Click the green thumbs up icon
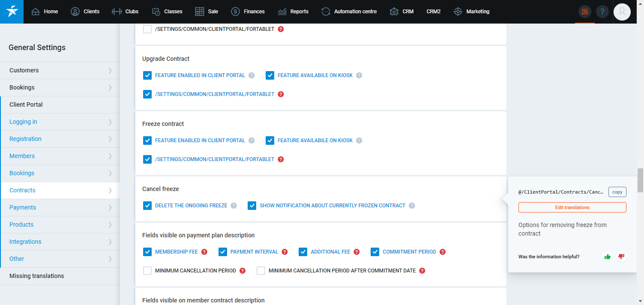Image resolution: width=644 pixels, height=305 pixels. coord(607,257)
